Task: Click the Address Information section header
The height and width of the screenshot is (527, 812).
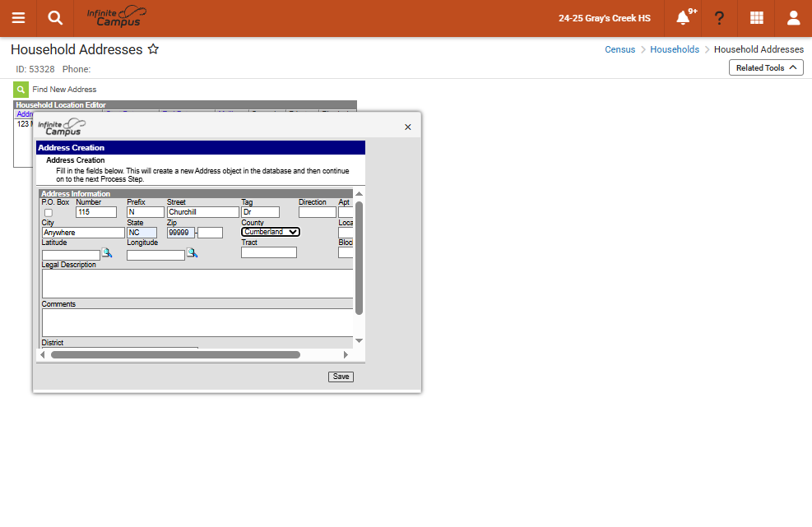Action: (196, 193)
